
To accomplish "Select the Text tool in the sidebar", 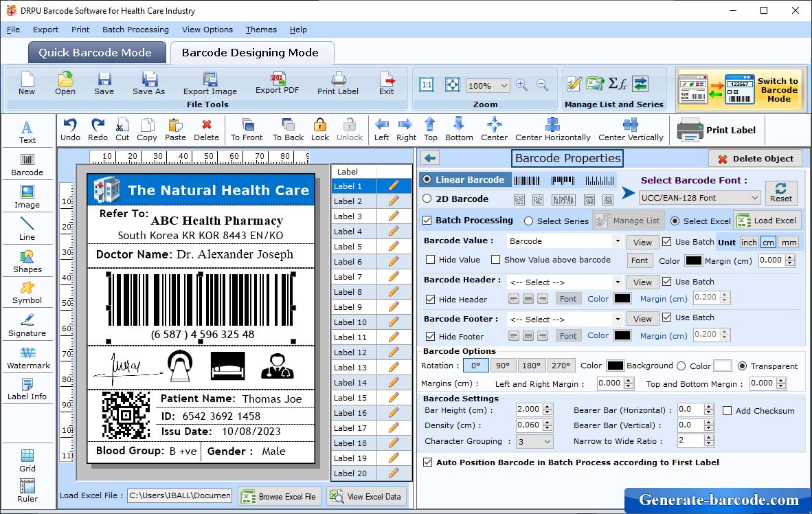I will (x=27, y=132).
